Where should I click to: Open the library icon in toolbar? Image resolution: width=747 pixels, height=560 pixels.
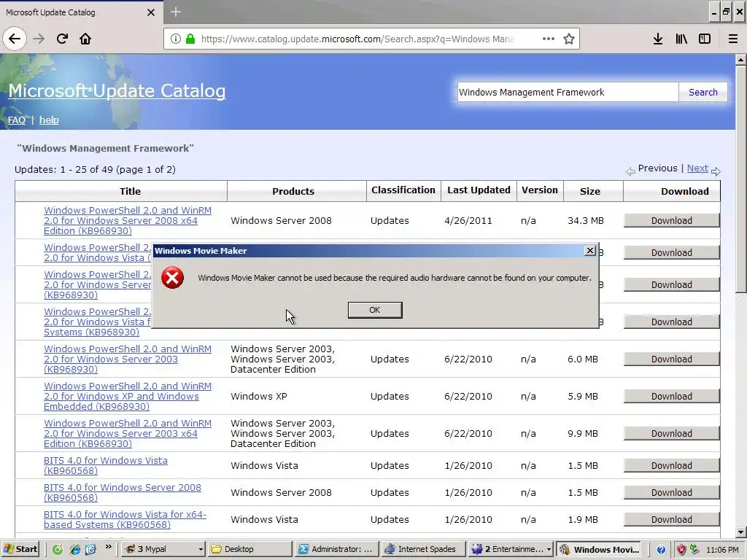[x=681, y=39]
